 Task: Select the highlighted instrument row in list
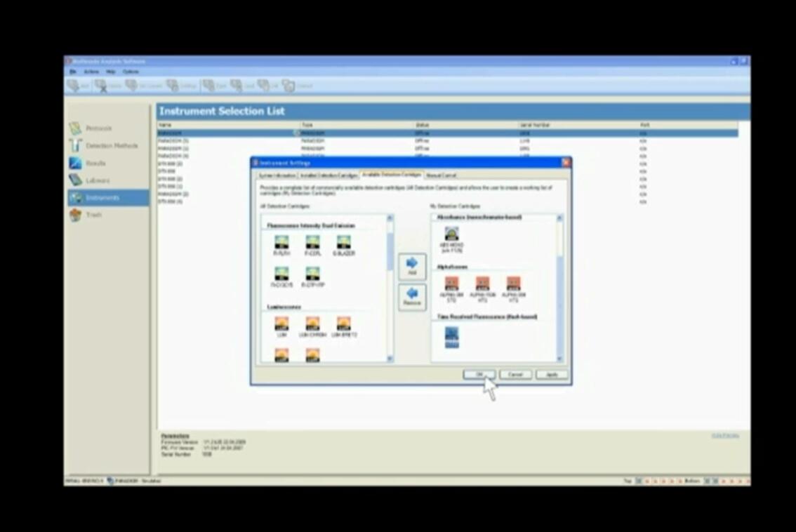coord(448,133)
